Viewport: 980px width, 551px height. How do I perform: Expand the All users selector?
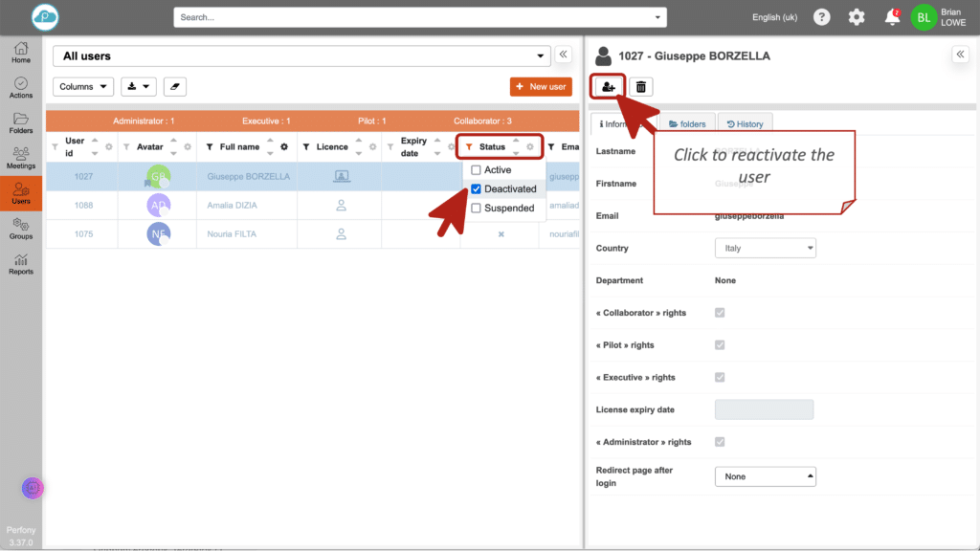pos(302,55)
